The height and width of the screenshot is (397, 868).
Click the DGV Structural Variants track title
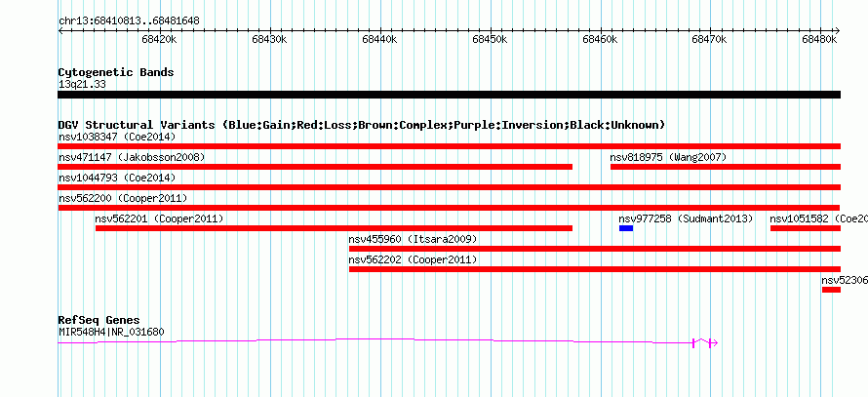point(362,125)
